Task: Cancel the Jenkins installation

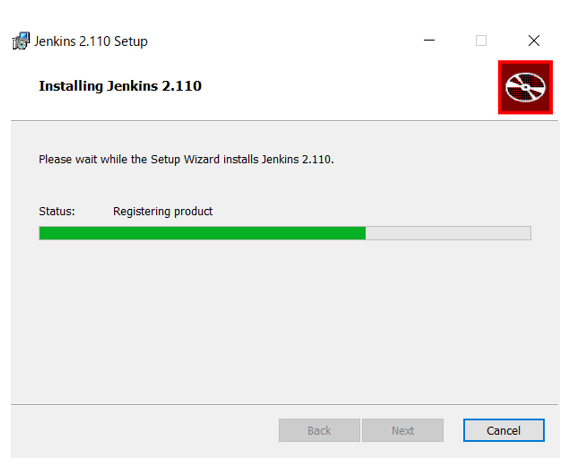Action: [503, 430]
